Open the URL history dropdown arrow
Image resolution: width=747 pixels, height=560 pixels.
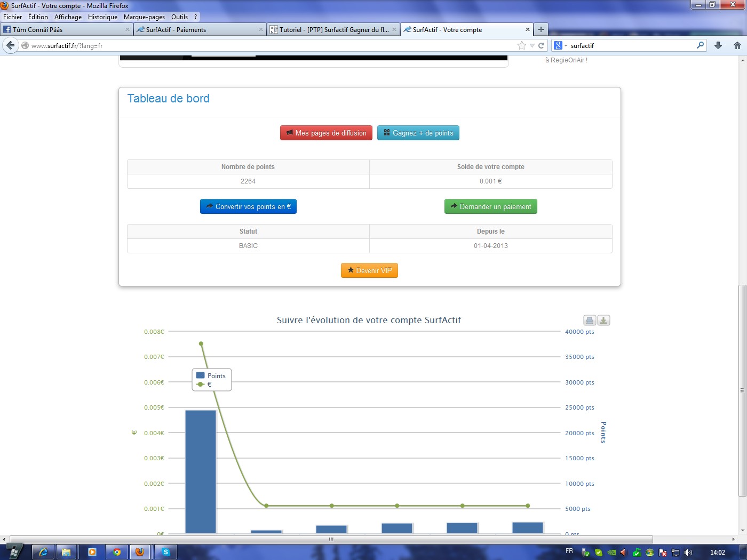tap(532, 46)
